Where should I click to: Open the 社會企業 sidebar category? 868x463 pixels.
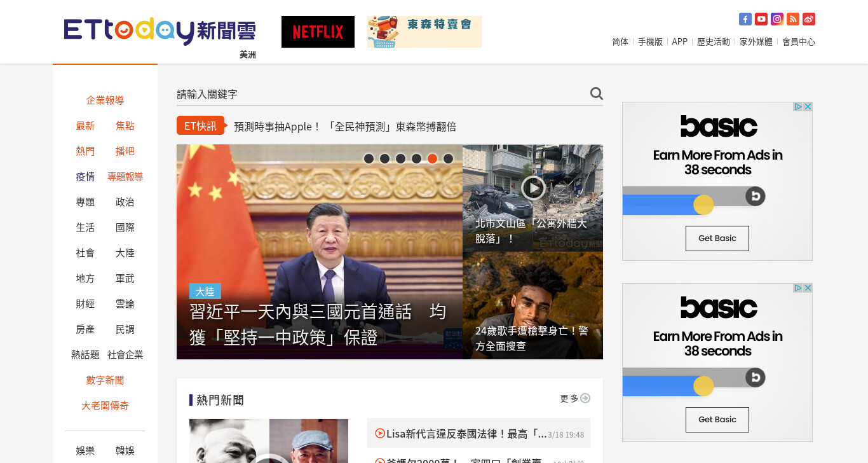[125, 355]
